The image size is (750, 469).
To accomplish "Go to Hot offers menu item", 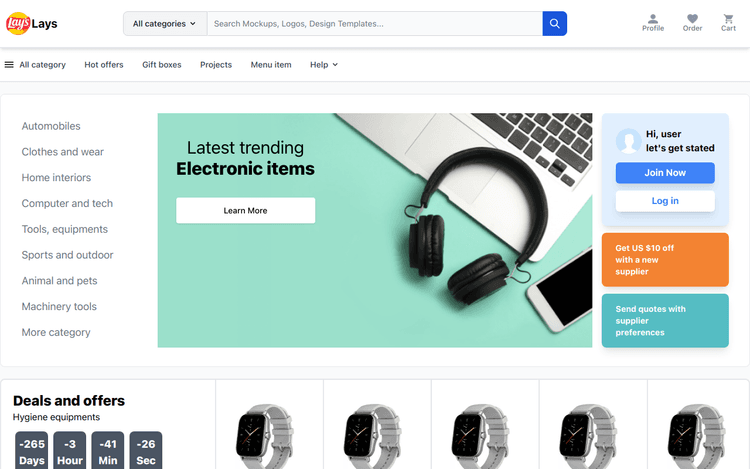I will [104, 65].
